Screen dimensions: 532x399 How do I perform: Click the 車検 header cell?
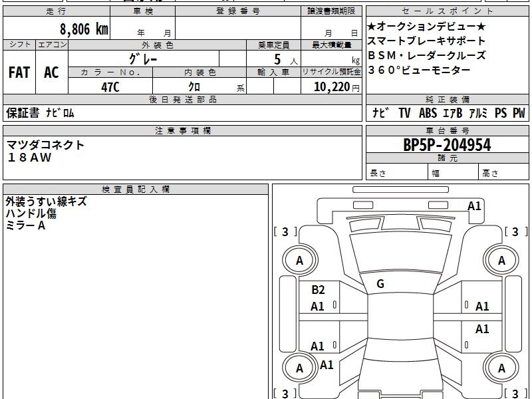pyautogui.click(x=143, y=11)
